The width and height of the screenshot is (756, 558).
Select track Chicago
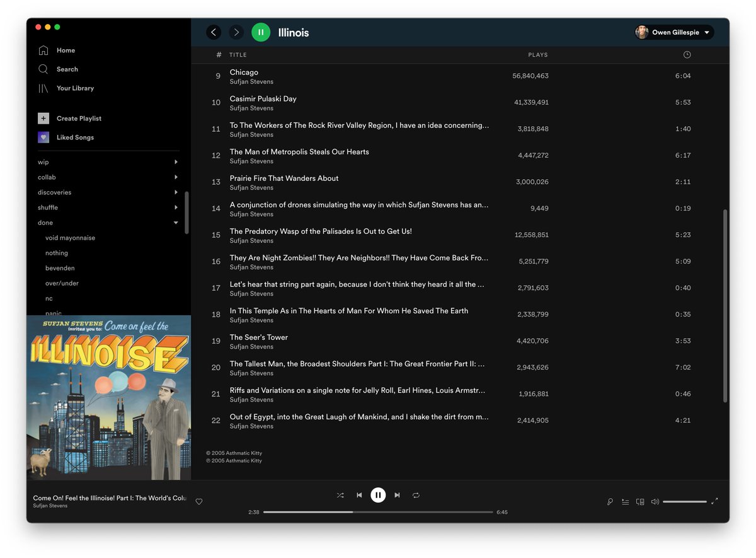[244, 73]
